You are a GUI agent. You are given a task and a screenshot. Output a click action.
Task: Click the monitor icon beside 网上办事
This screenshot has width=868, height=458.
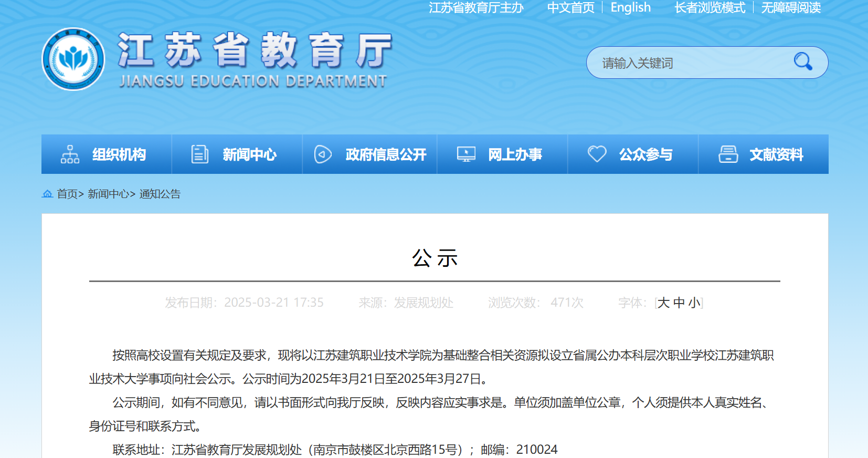[466, 154]
